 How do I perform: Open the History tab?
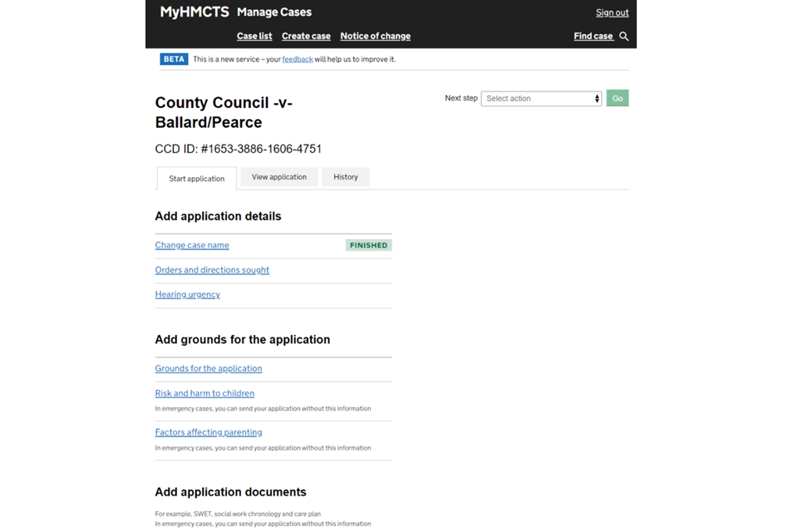(346, 177)
